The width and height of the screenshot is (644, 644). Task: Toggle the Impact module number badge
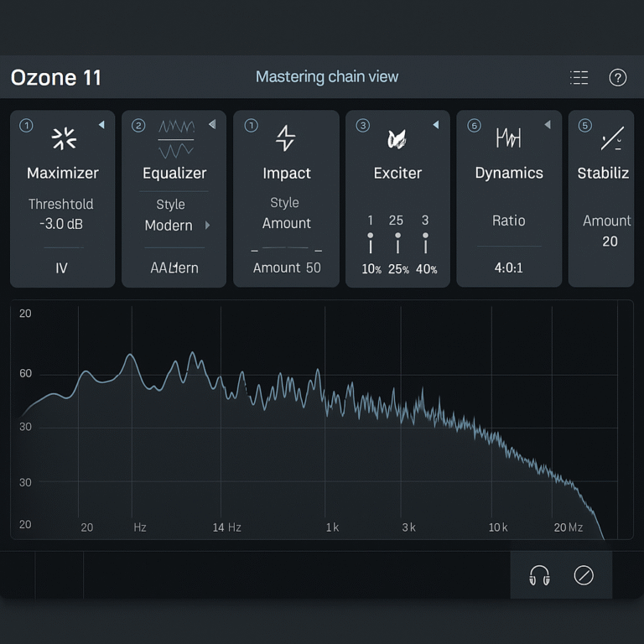[251, 125]
